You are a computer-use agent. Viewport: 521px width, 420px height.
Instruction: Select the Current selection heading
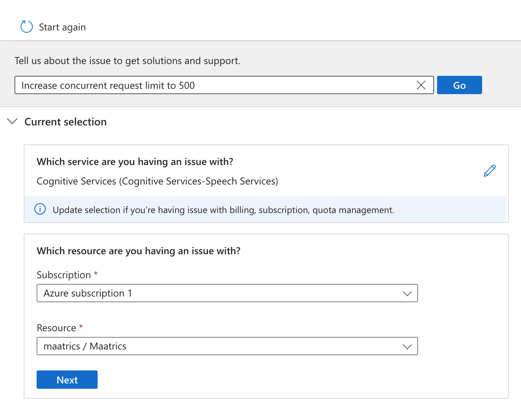click(65, 122)
